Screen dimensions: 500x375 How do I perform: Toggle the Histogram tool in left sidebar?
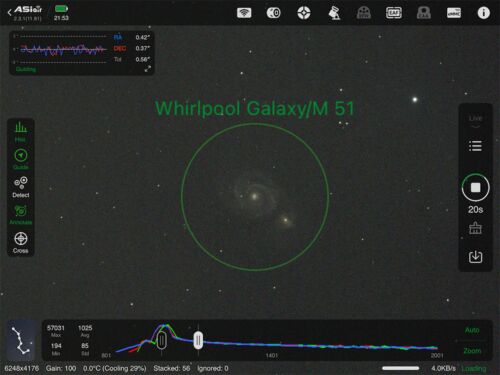click(21, 132)
